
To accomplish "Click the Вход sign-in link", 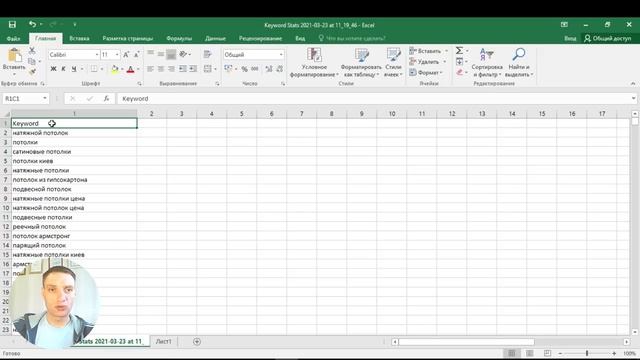I will [x=570, y=38].
